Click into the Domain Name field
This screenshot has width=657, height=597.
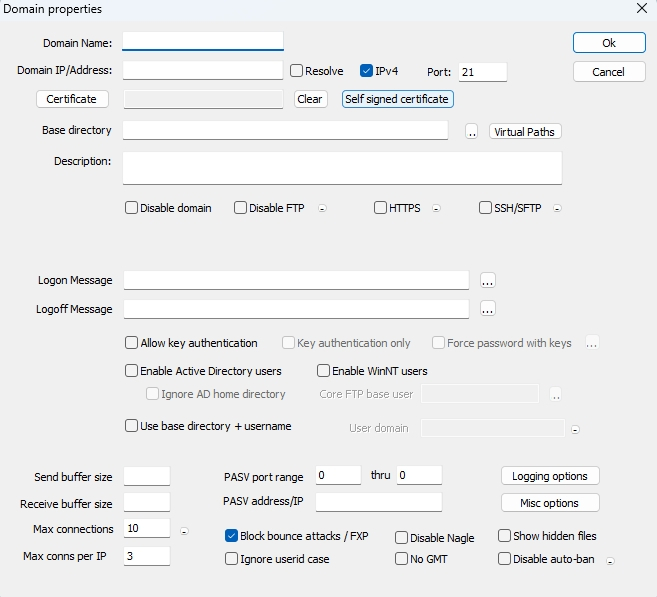203,42
